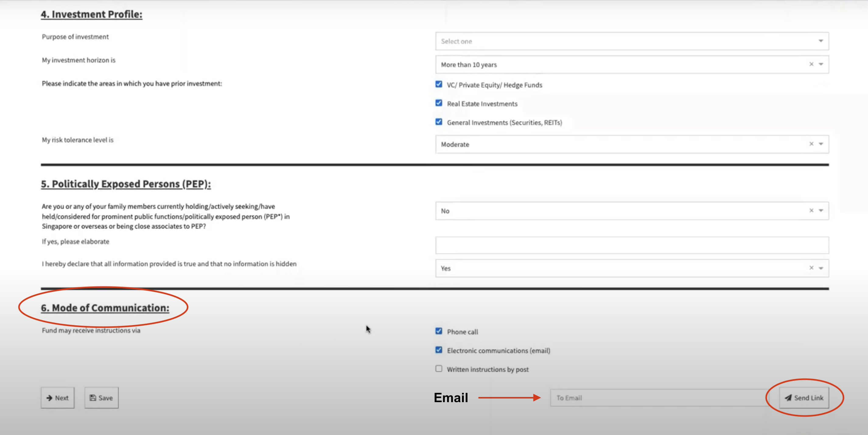Click the Real Estate Investments checkbox icon
Image resolution: width=868 pixels, height=435 pixels.
[439, 103]
